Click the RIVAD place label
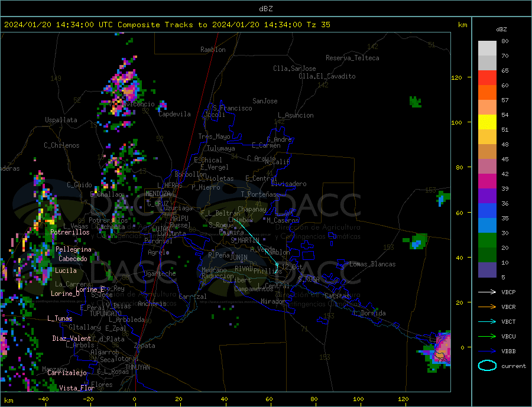The height and width of the screenshot is (407, 532). coord(244,269)
